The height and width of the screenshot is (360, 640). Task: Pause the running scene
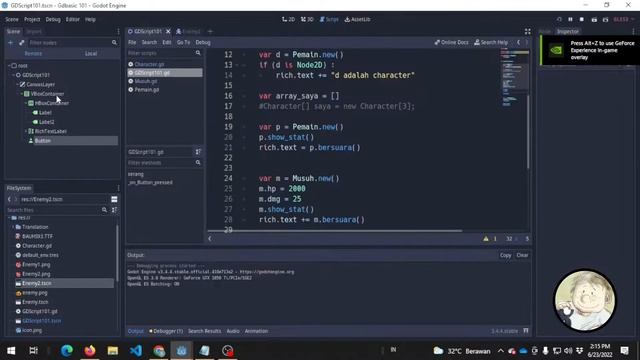click(570, 19)
